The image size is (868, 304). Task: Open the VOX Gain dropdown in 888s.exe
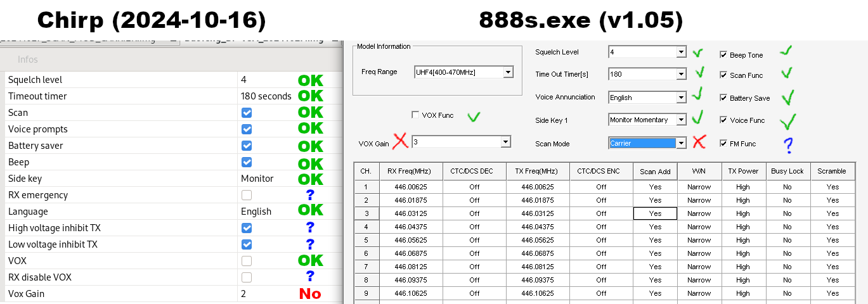505,142
